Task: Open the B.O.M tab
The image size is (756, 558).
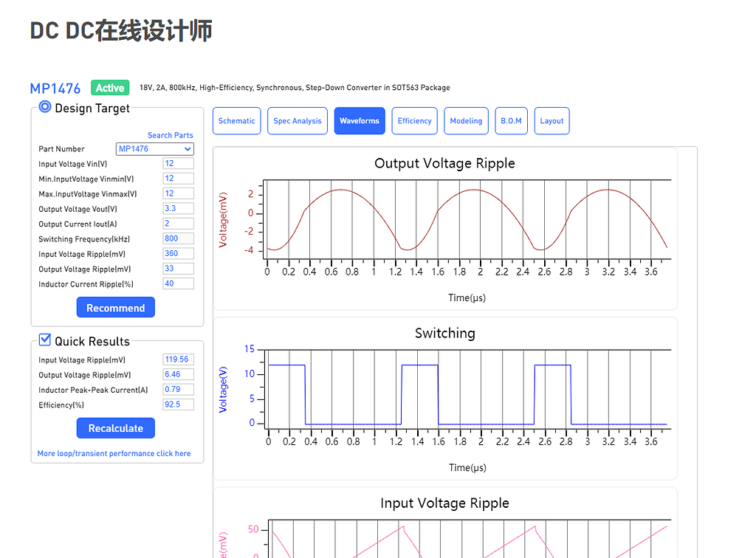Action: 511,120
